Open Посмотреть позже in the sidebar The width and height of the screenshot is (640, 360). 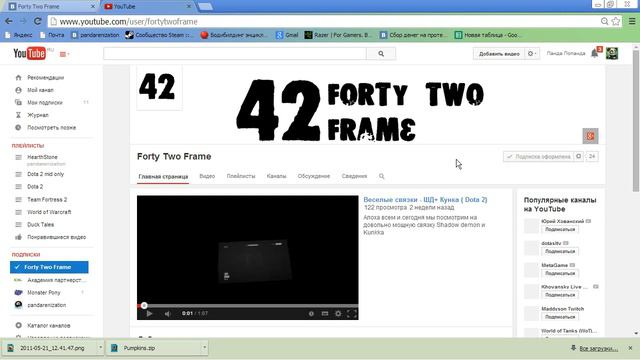(x=51, y=127)
